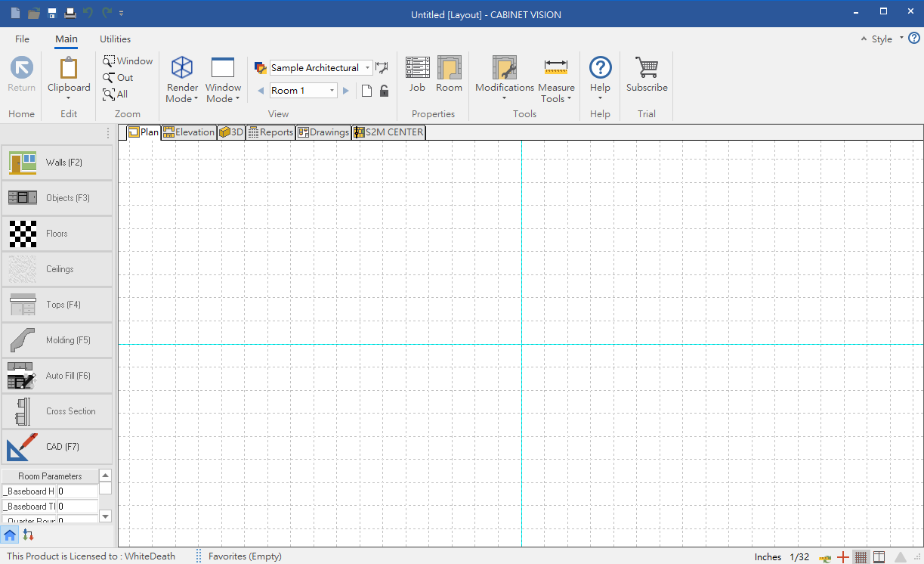Open the Walls (F2) tool panel
The height and width of the screenshot is (564, 924).
[57, 163]
